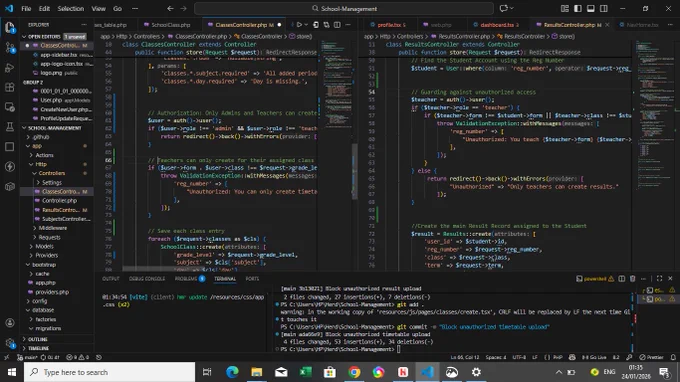The image size is (680, 382).
Task: Click the split editor right icon
Action: (x=337, y=25)
